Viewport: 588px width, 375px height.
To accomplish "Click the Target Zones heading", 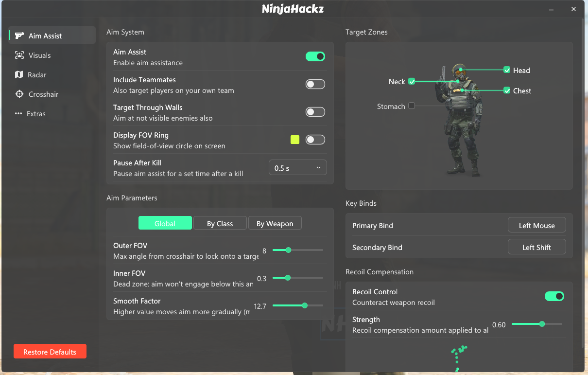I will (x=366, y=32).
